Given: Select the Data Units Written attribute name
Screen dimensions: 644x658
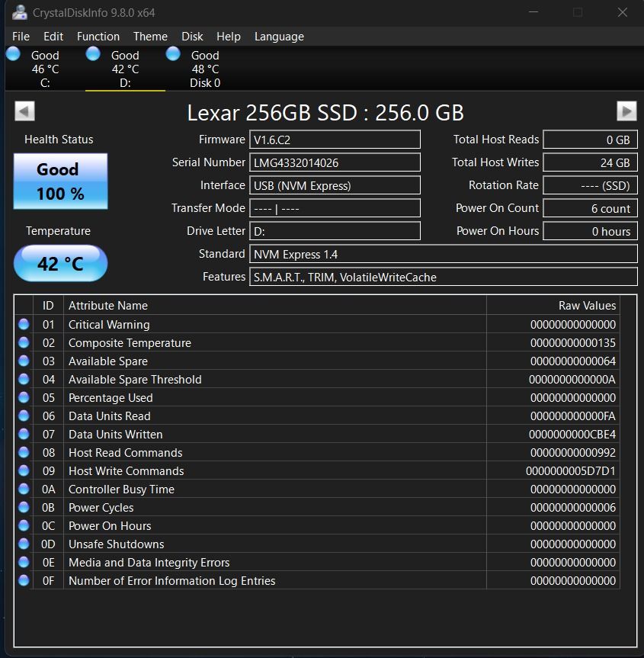Looking at the screenshot, I should 115,435.
